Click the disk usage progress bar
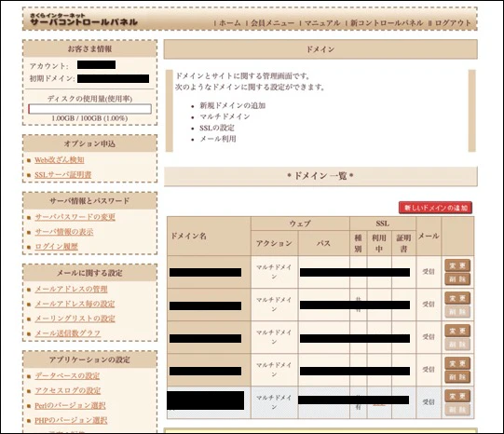This screenshot has height=434, width=504. (x=90, y=109)
